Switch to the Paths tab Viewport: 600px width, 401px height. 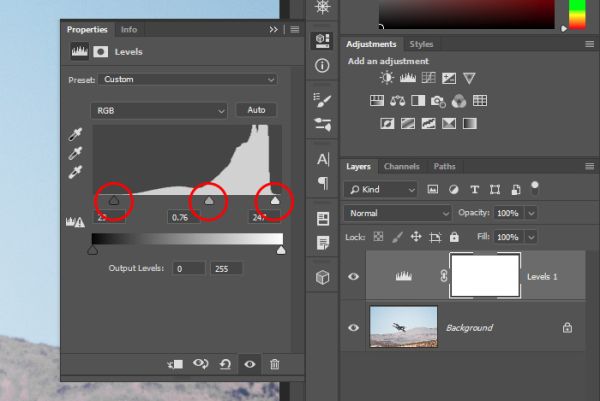[x=444, y=166]
